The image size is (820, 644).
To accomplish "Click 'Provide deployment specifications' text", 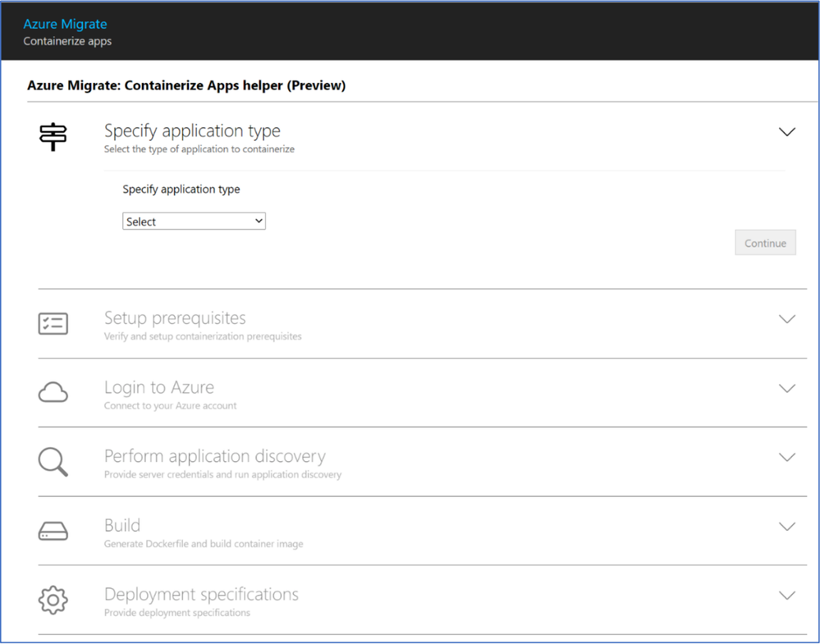I will (x=177, y=613).
